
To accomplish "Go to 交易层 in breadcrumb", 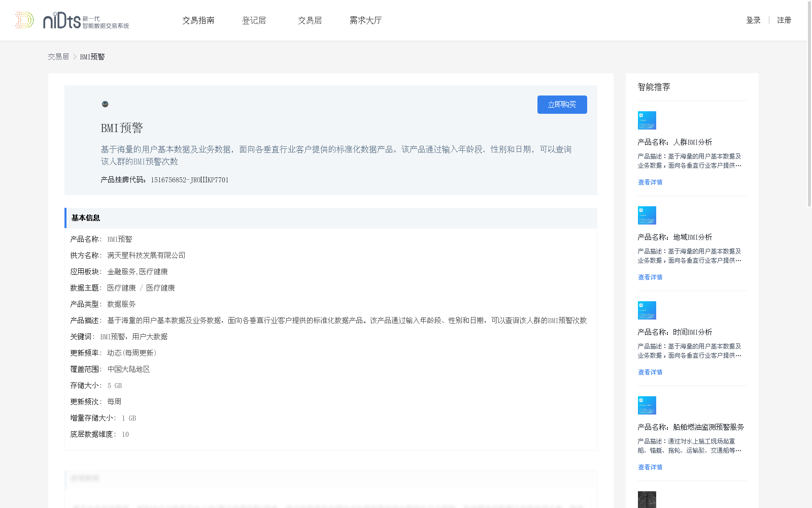I will (x=58, y=57).
